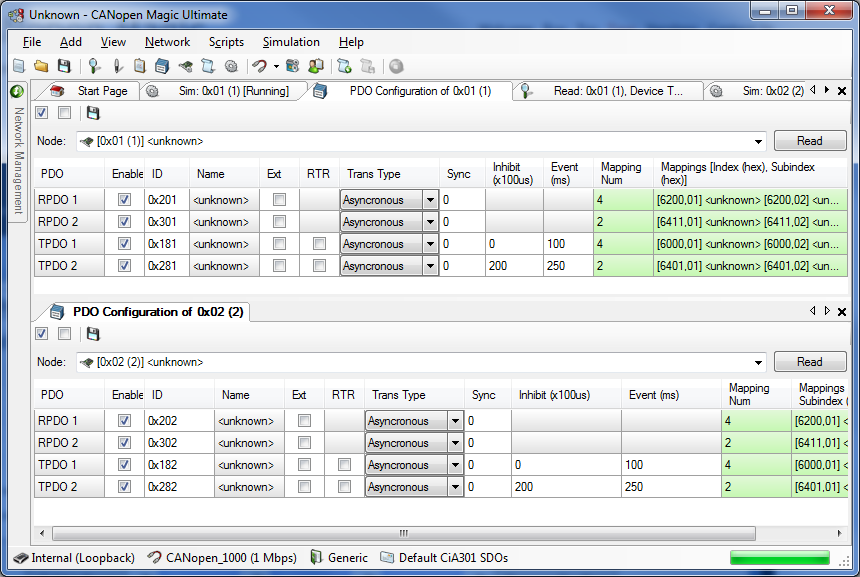
Task: Click the magnifier Read toolbar icon
Action: coord(94,67)
